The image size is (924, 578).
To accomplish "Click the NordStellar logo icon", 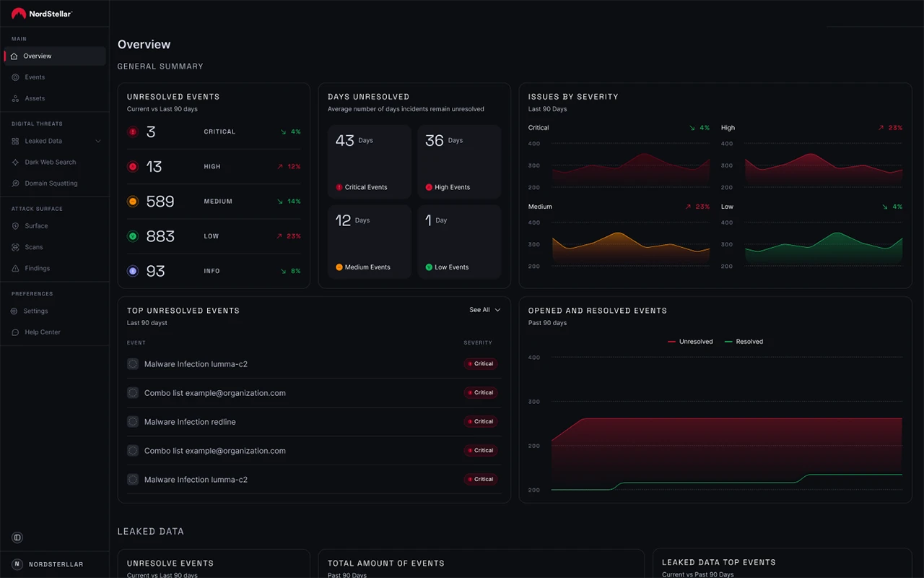I will tap(19, 14).
